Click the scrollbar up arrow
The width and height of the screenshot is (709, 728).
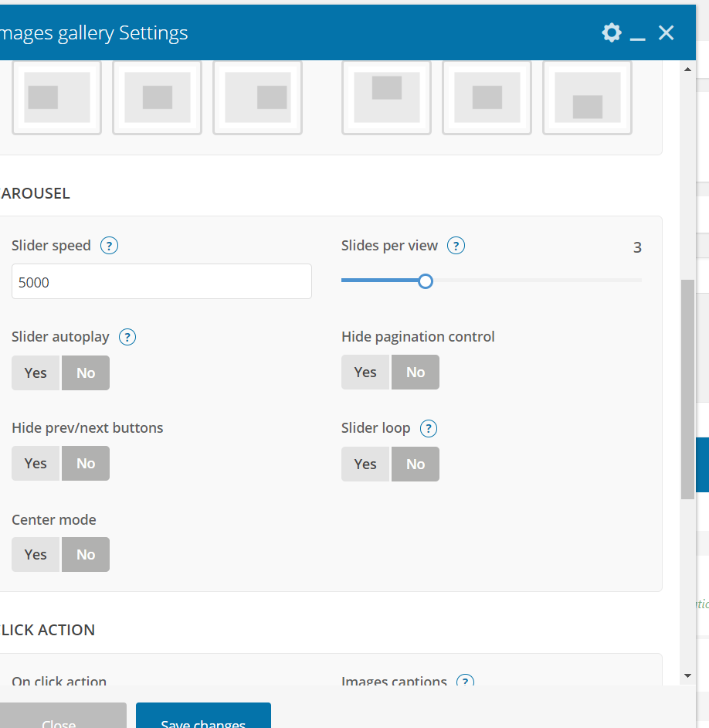click(687, 70)
